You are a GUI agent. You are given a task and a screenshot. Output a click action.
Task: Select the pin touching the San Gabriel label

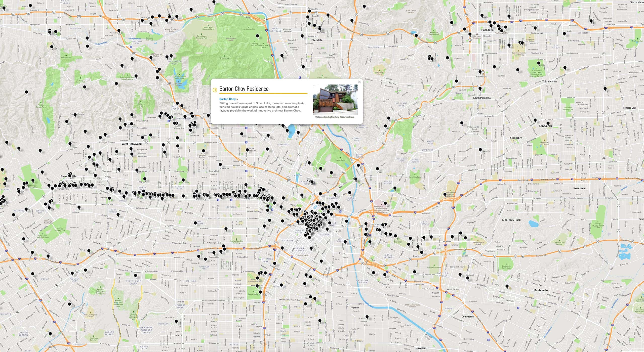tap(548, 123)
